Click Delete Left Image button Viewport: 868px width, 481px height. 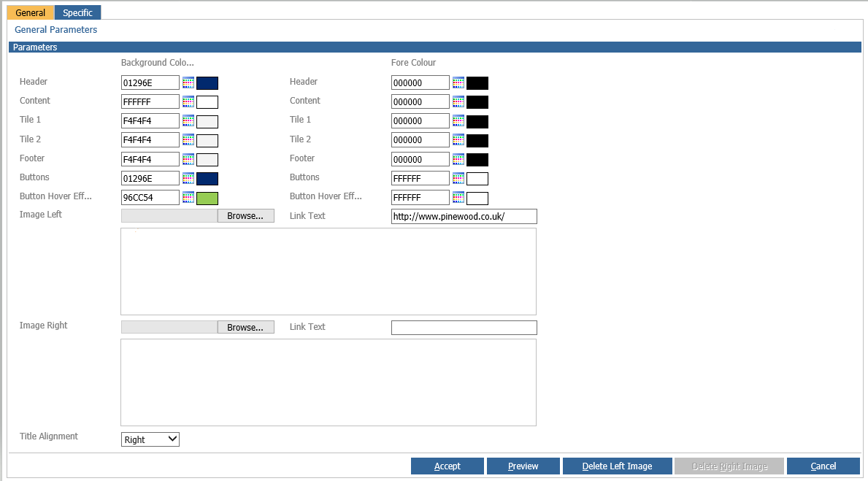[x=617, y=466]
